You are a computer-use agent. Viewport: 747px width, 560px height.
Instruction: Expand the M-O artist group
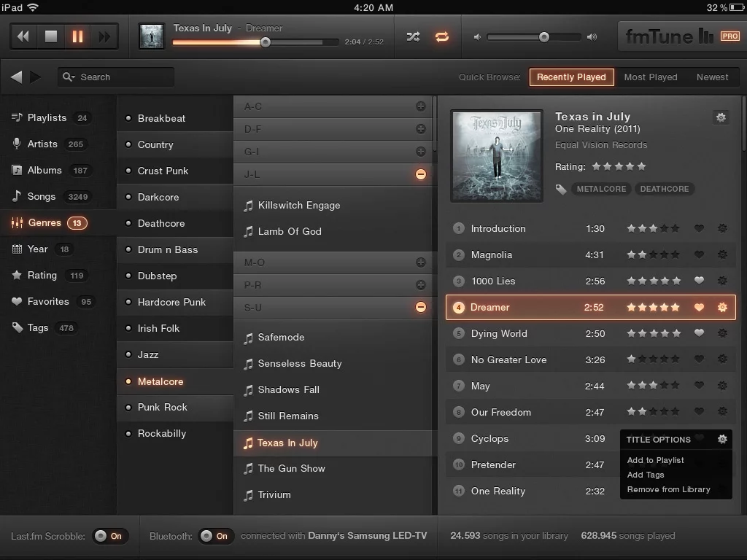point(420,262)
